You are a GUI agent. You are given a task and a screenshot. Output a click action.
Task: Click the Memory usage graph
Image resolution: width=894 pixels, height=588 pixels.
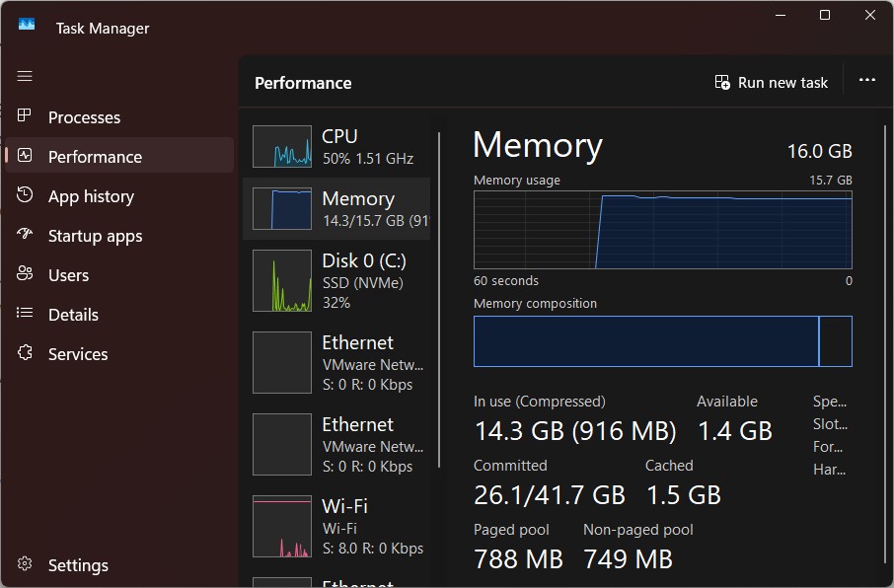661,229
